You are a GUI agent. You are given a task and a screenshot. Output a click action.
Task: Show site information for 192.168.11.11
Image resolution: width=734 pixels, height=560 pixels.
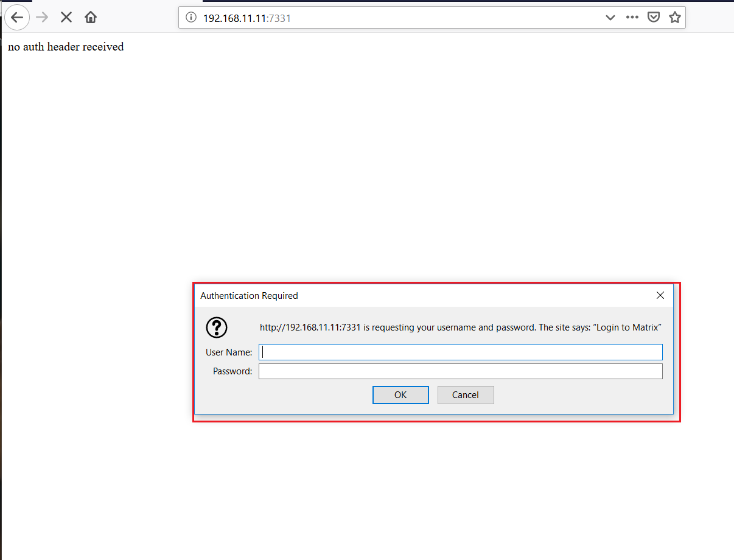191,18
